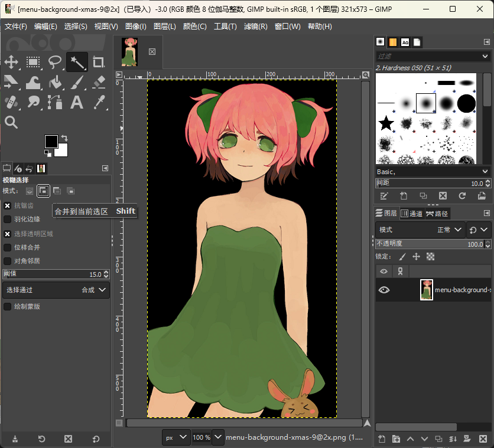Select the Paths tool

[x=55, y=102]
